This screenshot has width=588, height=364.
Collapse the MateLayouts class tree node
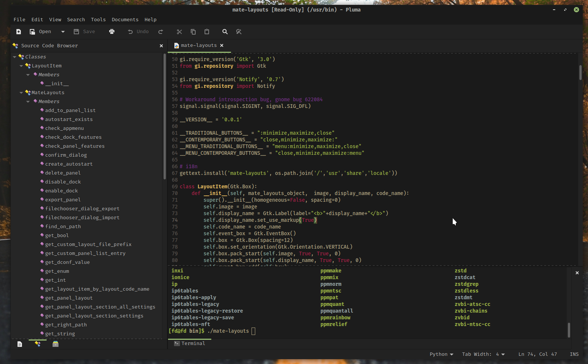point(21,93)
